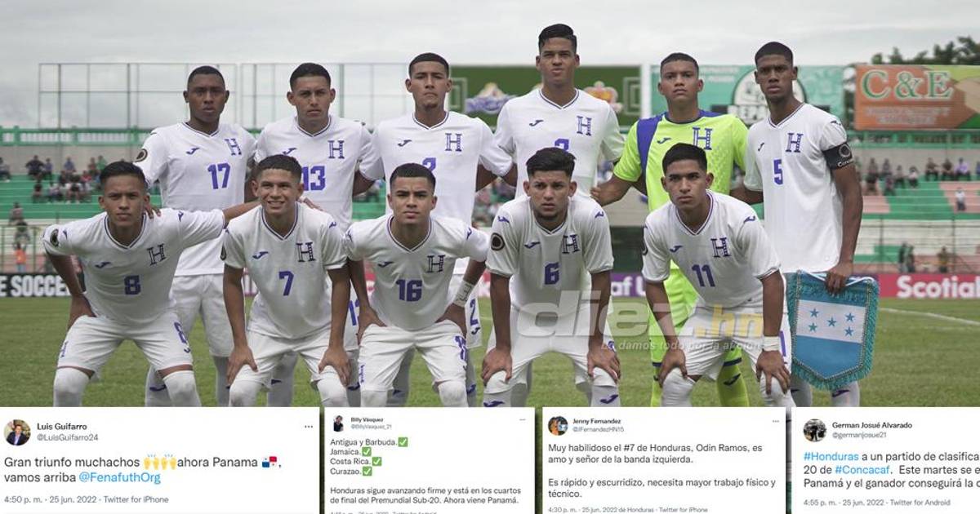Click the C&E advertising billboard
Screen dimensions: 980x514
(x=916, y=96)
